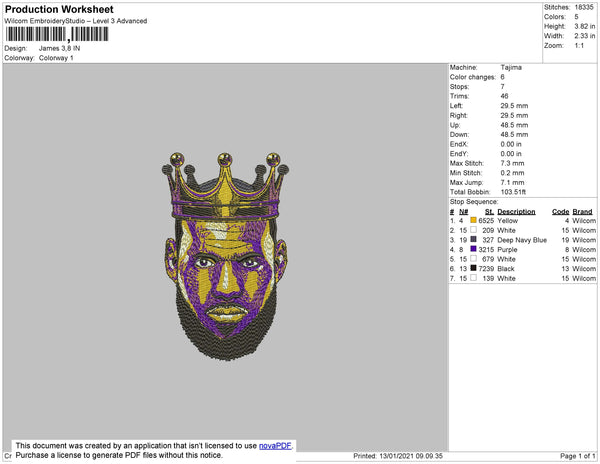
Task: Click the Max Jump value '7.1 mm'
Action: pyautogui.click(x=512, y=182)
